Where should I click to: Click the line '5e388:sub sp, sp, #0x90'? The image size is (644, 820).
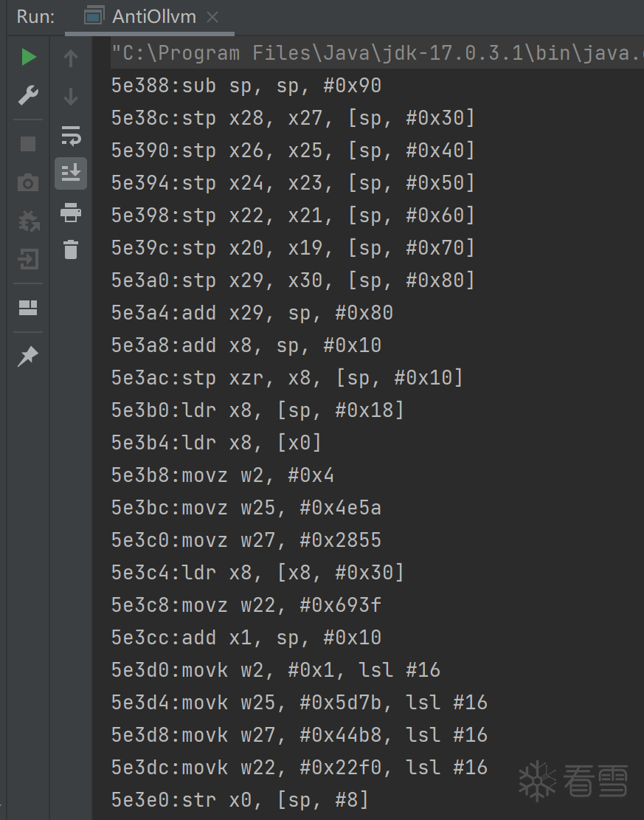246,86
